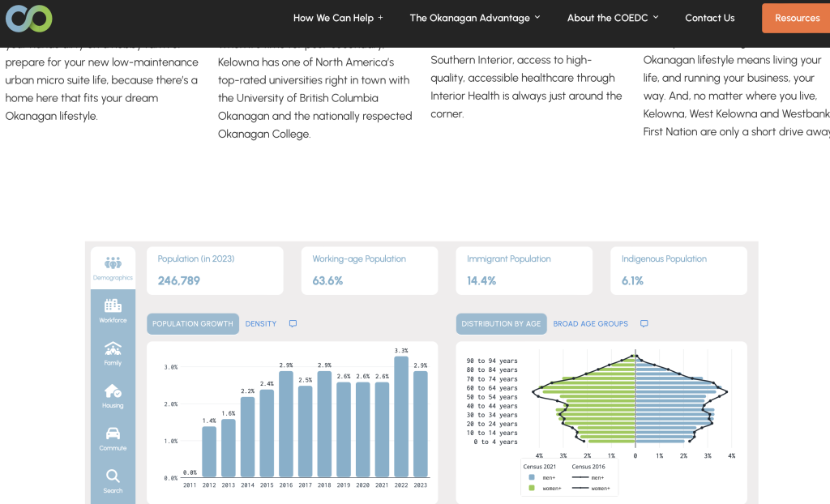Switch to the Density tab

260,323
